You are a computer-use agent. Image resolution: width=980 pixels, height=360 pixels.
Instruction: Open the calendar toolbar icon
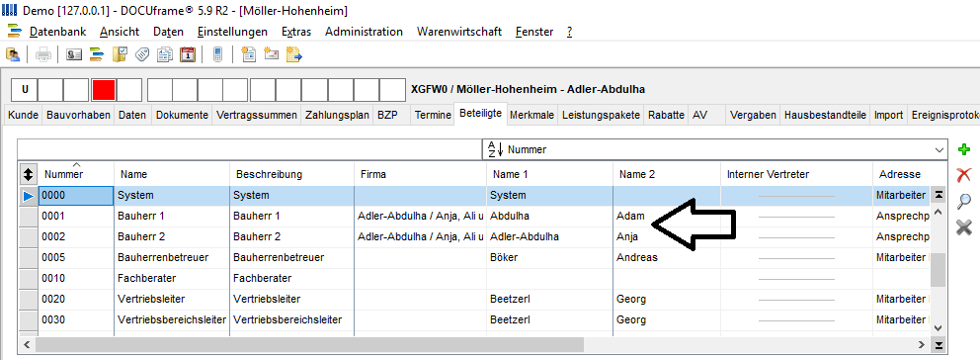coord(188,54)
